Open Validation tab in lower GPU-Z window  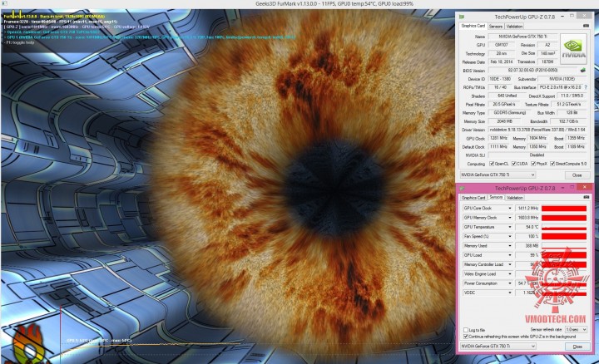(515, 198)
